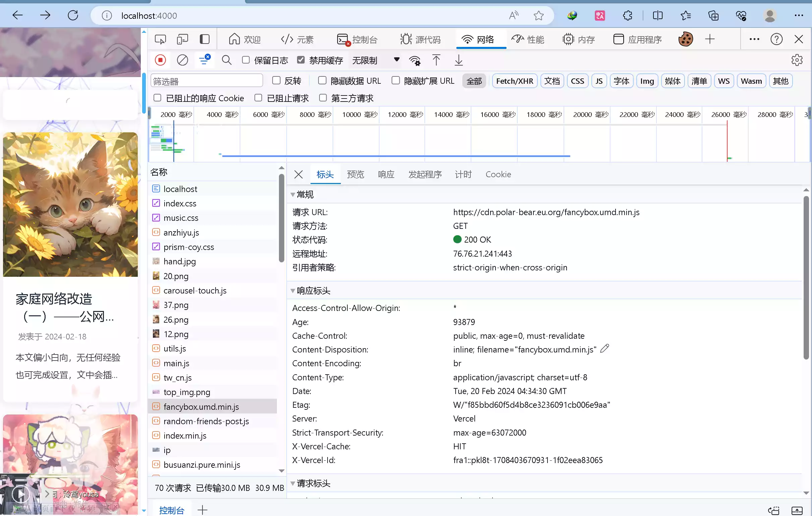Click the 筛选器 filter input field
Screen dimensions: 812x516
tap(207, 81)
